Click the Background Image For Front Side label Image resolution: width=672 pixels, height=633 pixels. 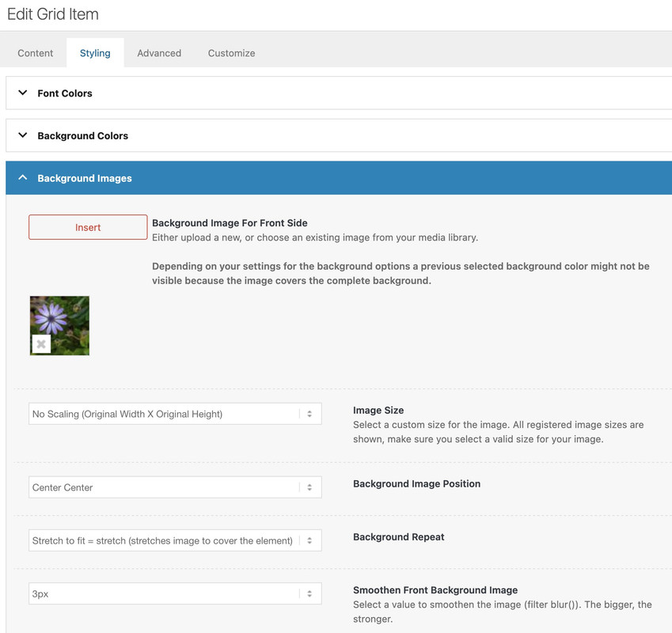tap(230, 222)
